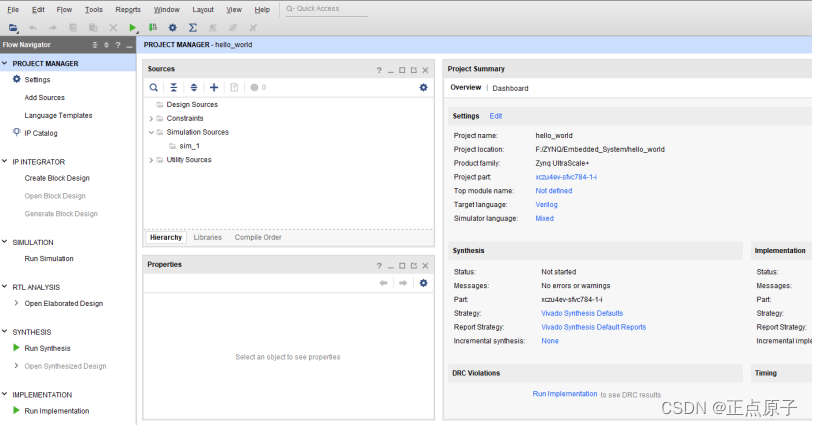
Task: Collapse SIMULATION section
Action: pos(5,242)
